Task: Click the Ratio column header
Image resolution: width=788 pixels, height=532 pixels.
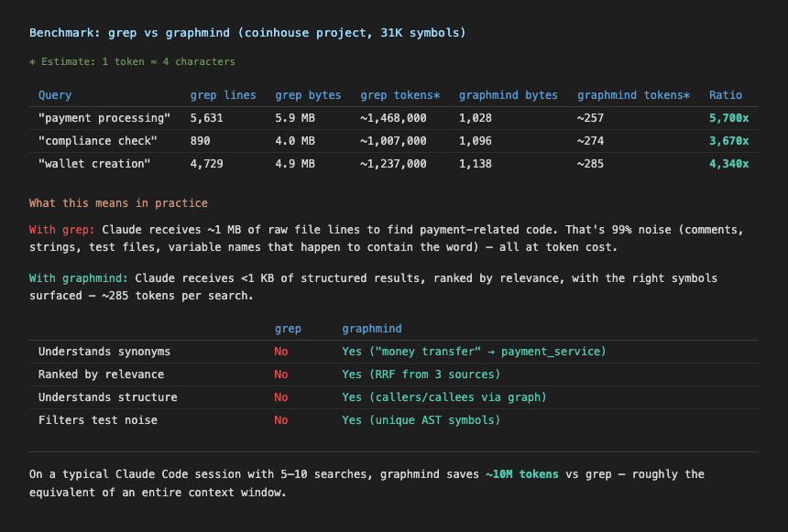Action: click(x=726, y=95)
